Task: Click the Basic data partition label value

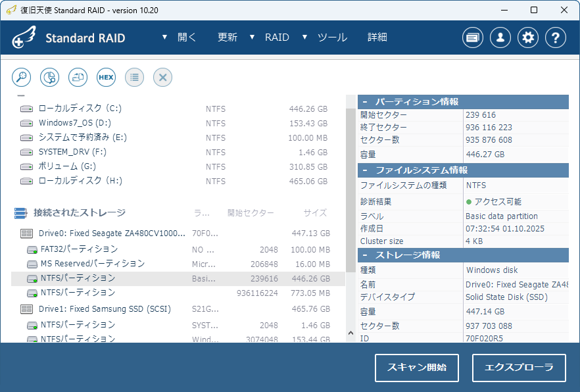Action: click(502, 216)
